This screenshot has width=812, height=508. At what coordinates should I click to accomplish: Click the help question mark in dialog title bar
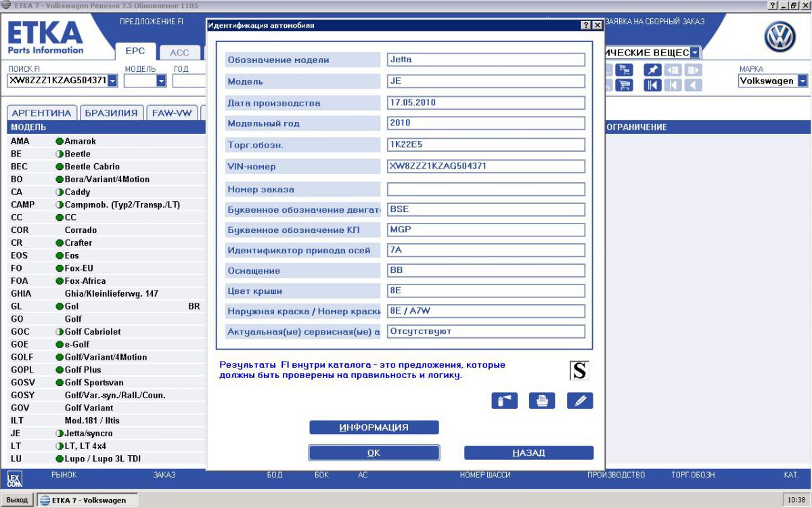click(x=586, y=25)
